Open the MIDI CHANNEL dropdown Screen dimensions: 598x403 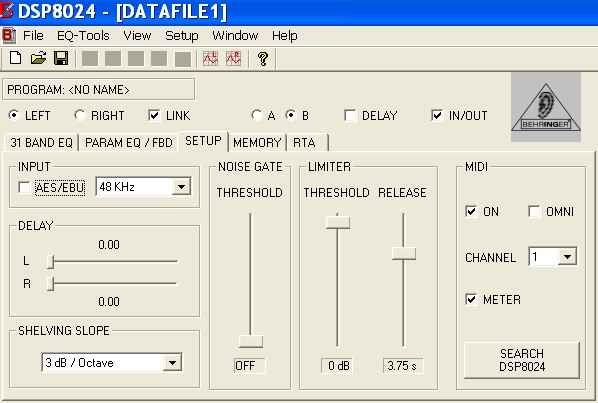pos(567,257)
